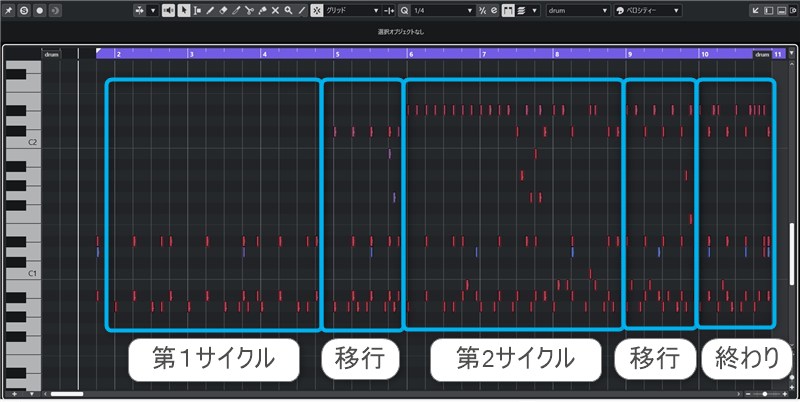Image resolution: width=800 pixels, height=402 pixels.
Task: Click bar 2 on the ruler
Action: pyautogui.click(x=118, y=54)
